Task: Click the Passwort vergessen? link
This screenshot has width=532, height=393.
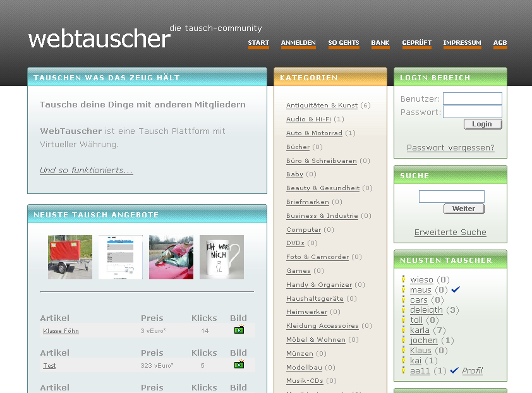Action: pos(450,148)
